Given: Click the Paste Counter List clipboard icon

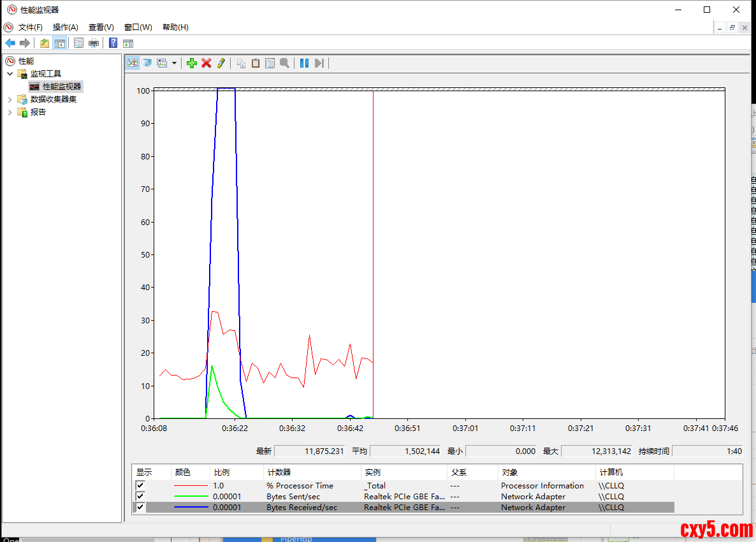Looking at the screenshot, I should point(256,63).
